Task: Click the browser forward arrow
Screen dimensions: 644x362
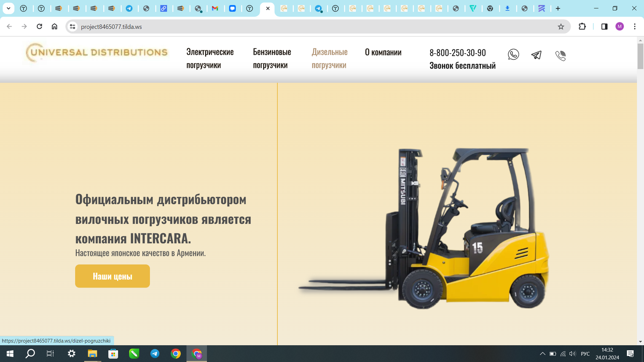Action: click(24, 27)
